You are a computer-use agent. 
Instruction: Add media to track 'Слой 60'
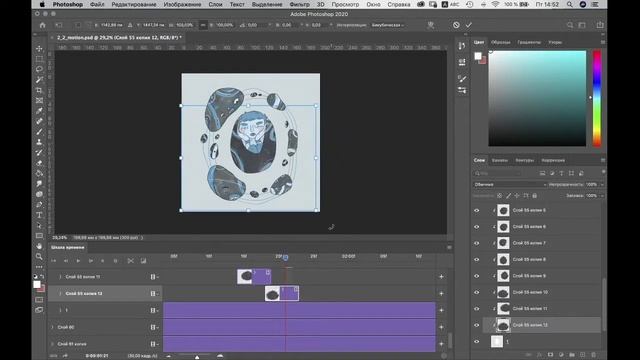click(441, 327)
